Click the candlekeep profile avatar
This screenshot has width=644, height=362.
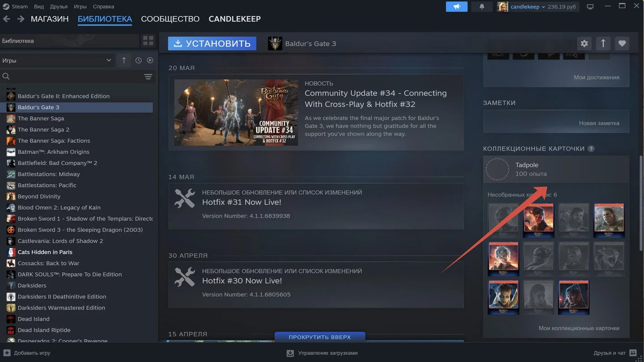[x=503, y=7]
